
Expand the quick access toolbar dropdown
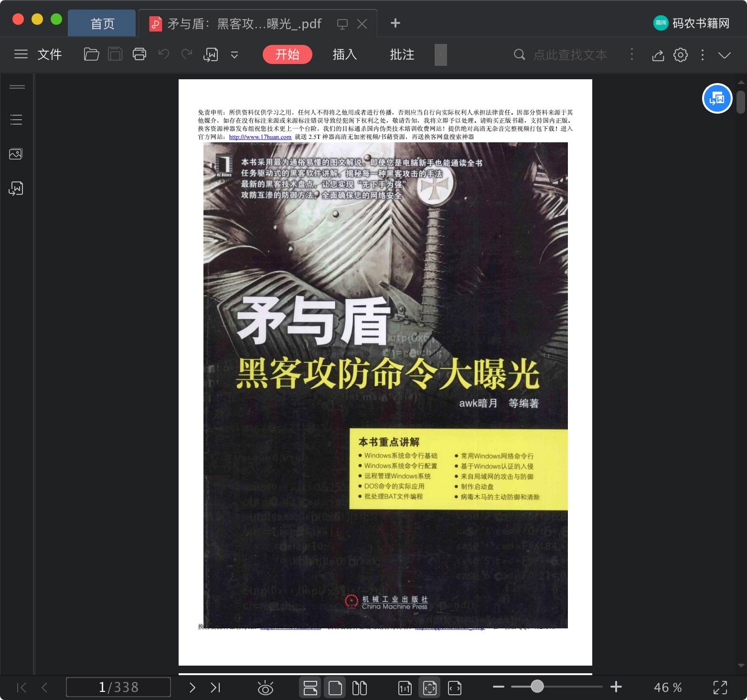tap(235, 55)
